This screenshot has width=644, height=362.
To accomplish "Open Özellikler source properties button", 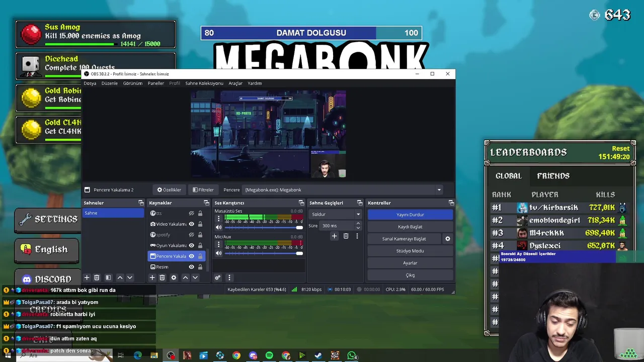I will [169, 190].
